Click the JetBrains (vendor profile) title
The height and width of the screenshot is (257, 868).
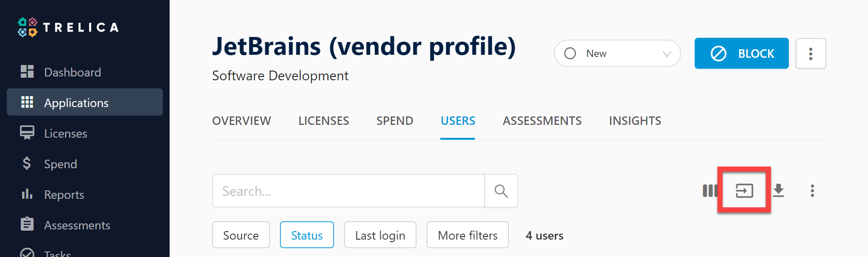coord(364,46)
